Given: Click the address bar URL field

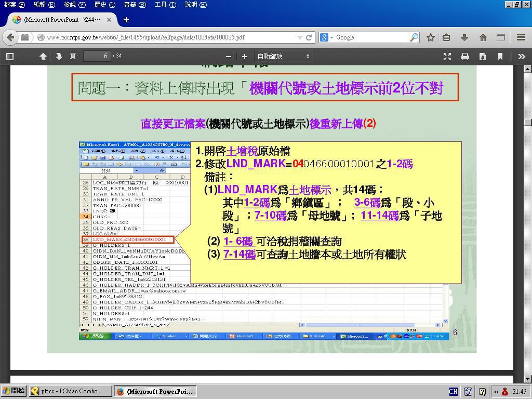Looking at the screenshot, I should click(x=170, y=37).
